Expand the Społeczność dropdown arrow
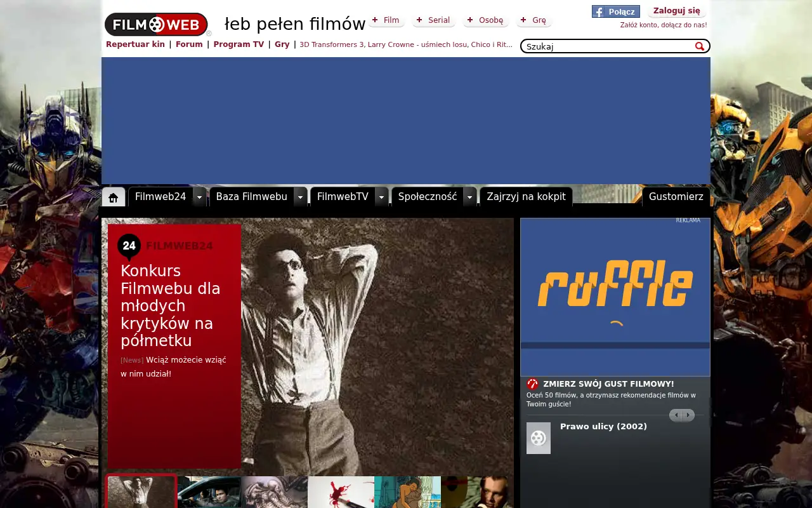This screenshot has height=508, width=812. (x=469, y=197)
